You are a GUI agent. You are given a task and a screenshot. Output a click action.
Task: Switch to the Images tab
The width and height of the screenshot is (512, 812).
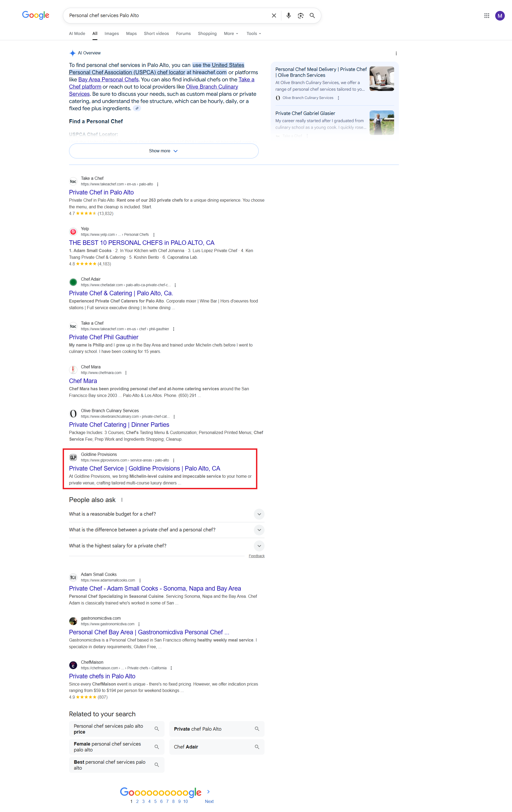tap(111, 33)
